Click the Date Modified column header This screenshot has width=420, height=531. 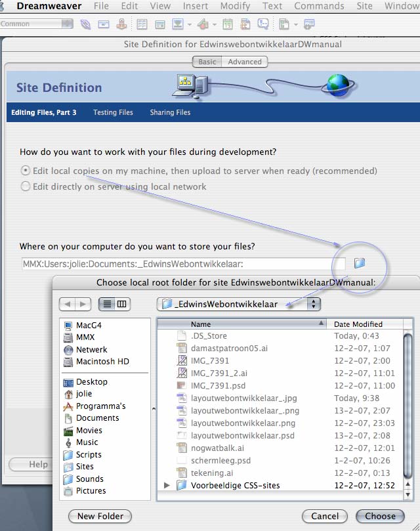(365, 324)
